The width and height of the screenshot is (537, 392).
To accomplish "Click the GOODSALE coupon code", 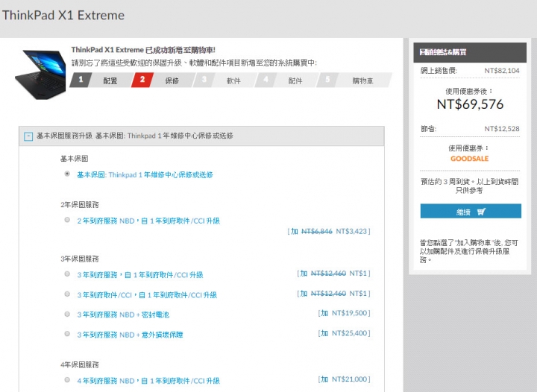I will (x=470, y=159).
